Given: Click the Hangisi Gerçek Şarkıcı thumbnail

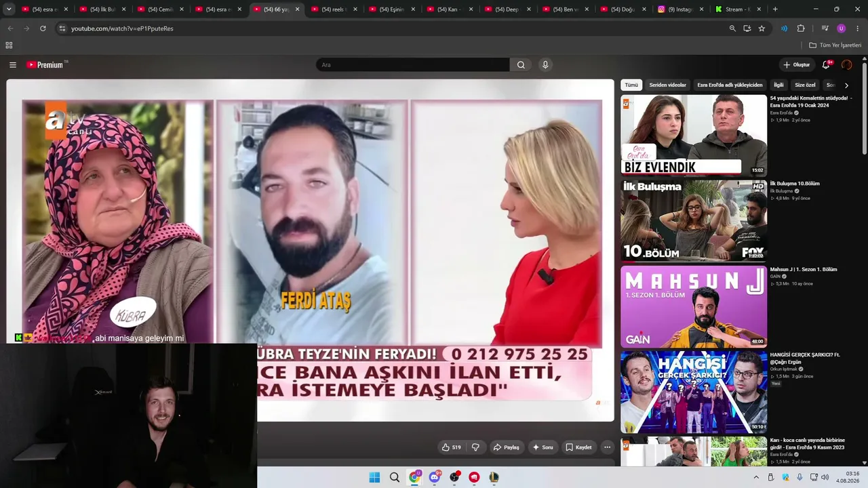Looking at the screenshot, I should (x=694, y=392).
